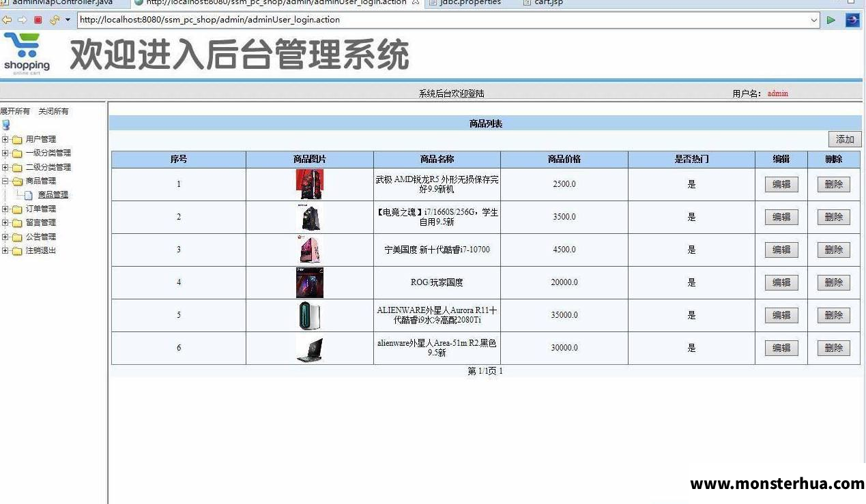Edit the 电竞之魂 i7/1660S product row
The width and height of the screenshot is (866, 504).
[x=781, y=217]
